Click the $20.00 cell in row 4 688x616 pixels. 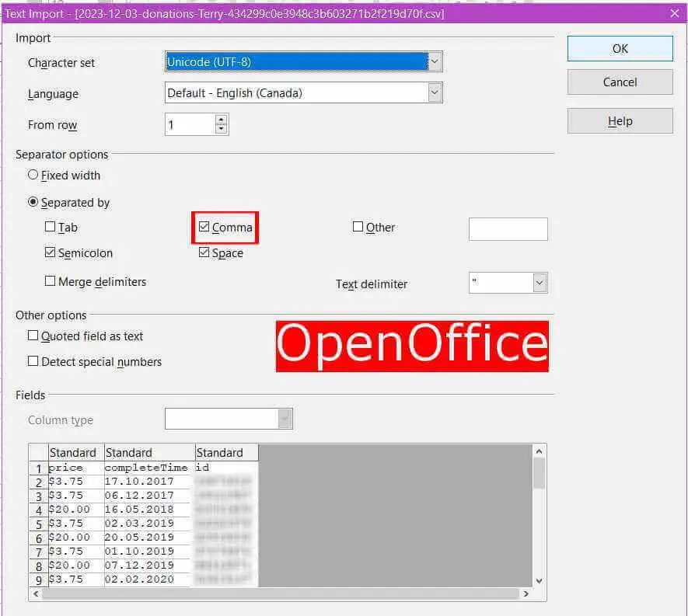pos(76,510)
